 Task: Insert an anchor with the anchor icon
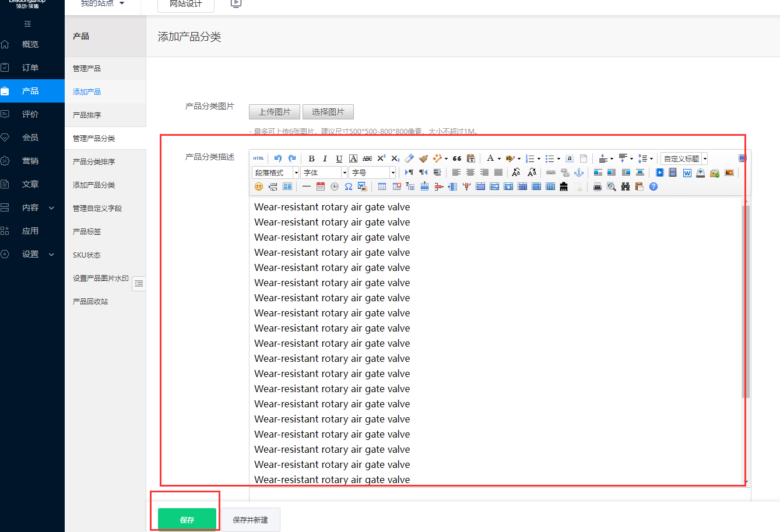point(579,172)
